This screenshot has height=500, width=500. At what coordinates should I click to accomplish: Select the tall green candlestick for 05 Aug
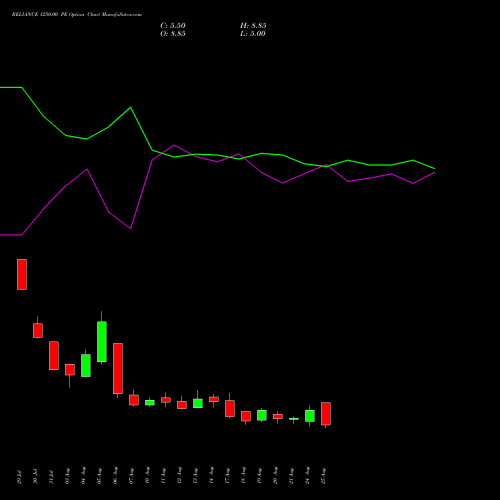102,341
